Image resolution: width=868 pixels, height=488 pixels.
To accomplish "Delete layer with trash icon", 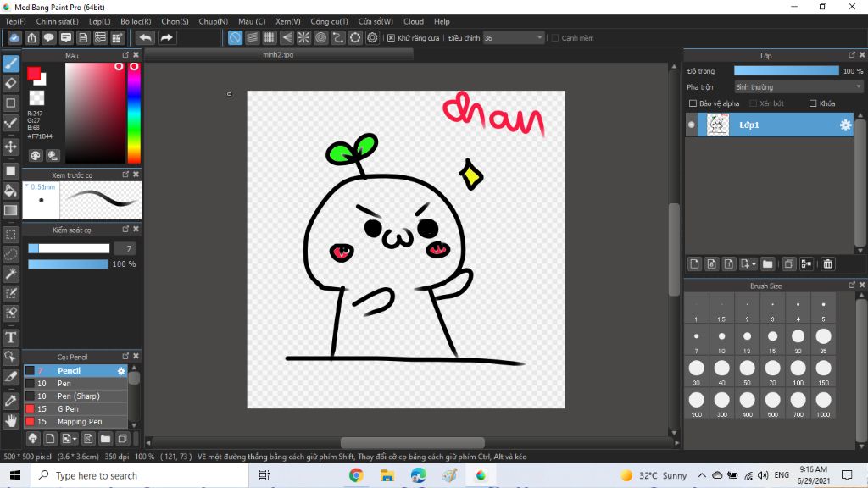I will point(827,264).
